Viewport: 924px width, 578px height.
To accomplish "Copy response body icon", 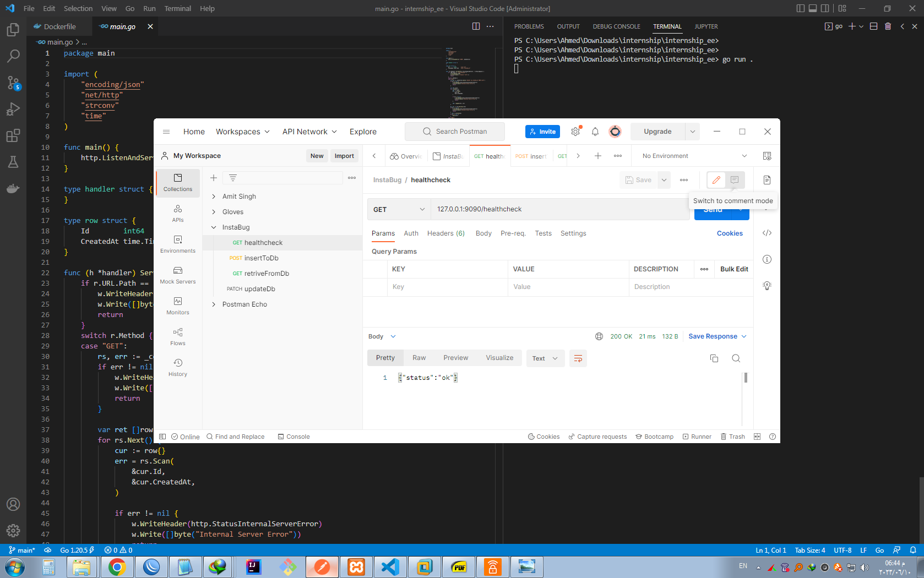I will 714,358.
